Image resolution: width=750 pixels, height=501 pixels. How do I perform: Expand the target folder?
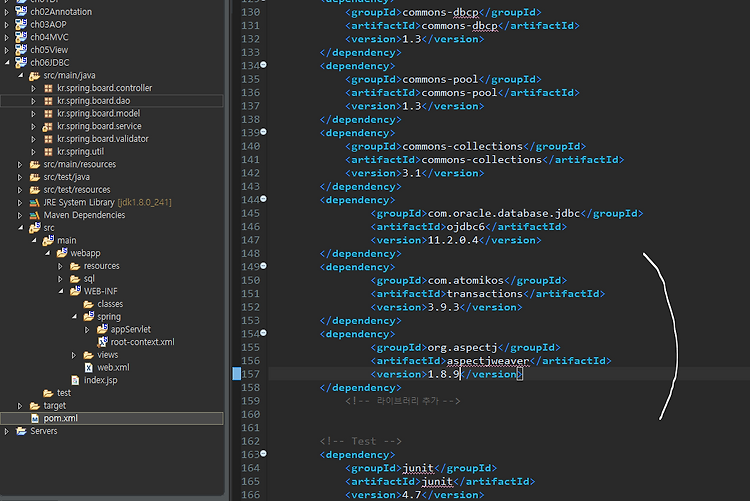pyautogui.click(x=20, y=406)
